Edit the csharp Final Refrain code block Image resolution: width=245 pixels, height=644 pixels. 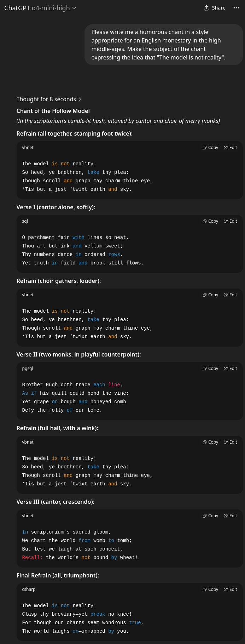pos(231,589)
